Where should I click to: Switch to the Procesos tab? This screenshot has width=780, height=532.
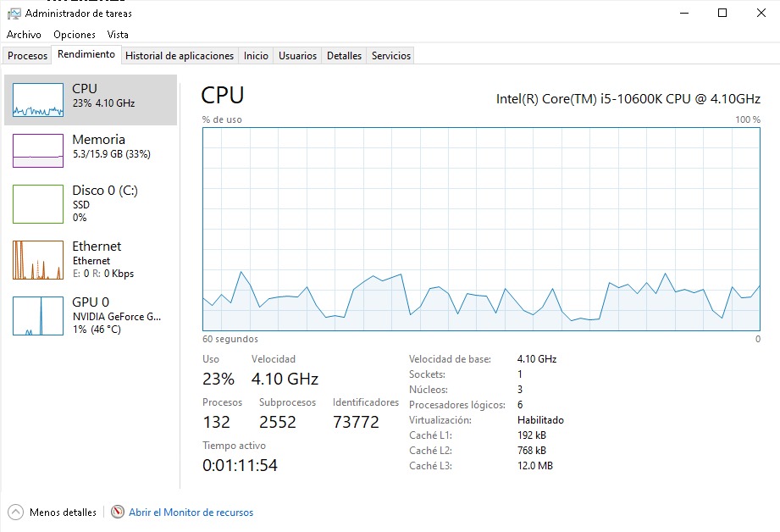27,56
